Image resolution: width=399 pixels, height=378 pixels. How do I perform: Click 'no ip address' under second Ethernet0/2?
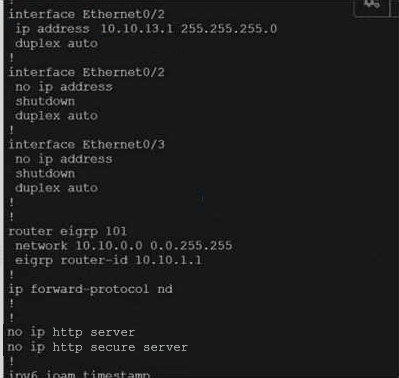click(x=64, y=87)
